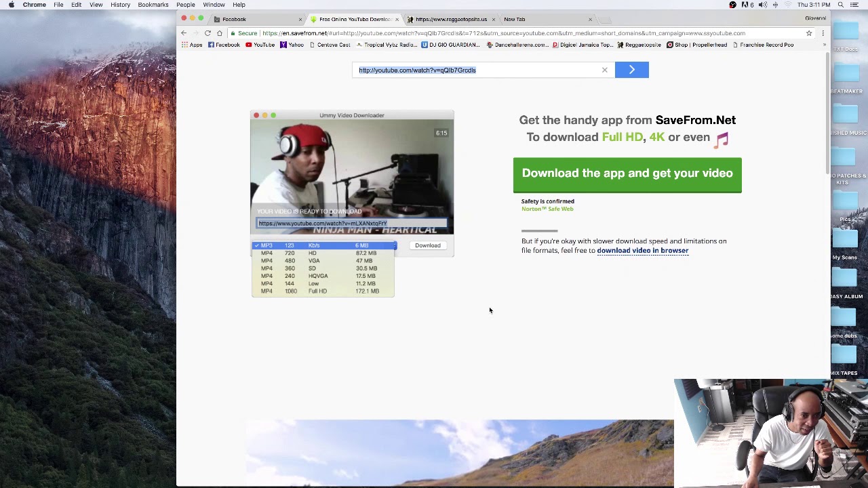The height and width of the screenshot is (488, 868).
Task: Click the address bar URL
Action: tap(503, 33)
